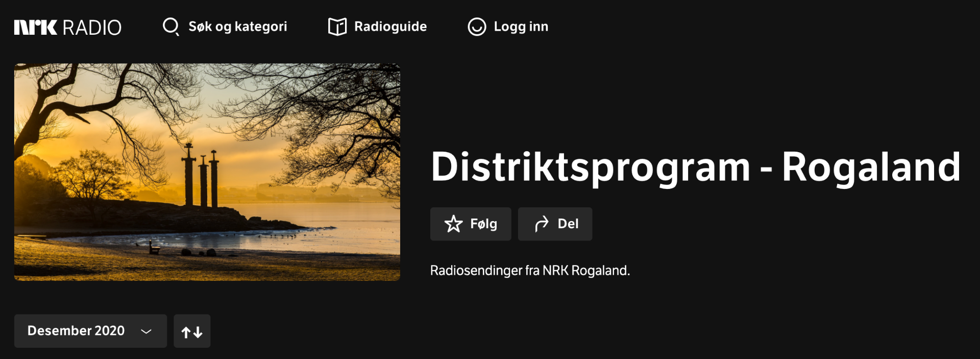This screenshot has height=359, width=980.
Task: Toggle the episode sort order button
Action: click(x=192, y=331)
